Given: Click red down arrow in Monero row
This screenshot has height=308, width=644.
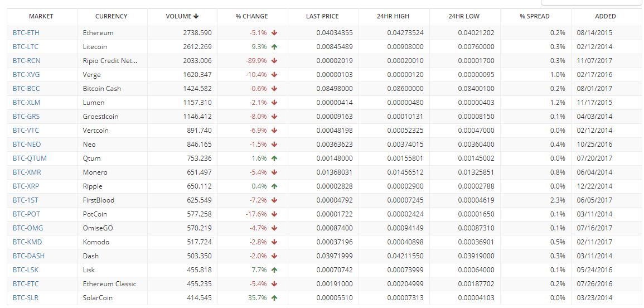Looking at the screenshot, I should (274, 172).
